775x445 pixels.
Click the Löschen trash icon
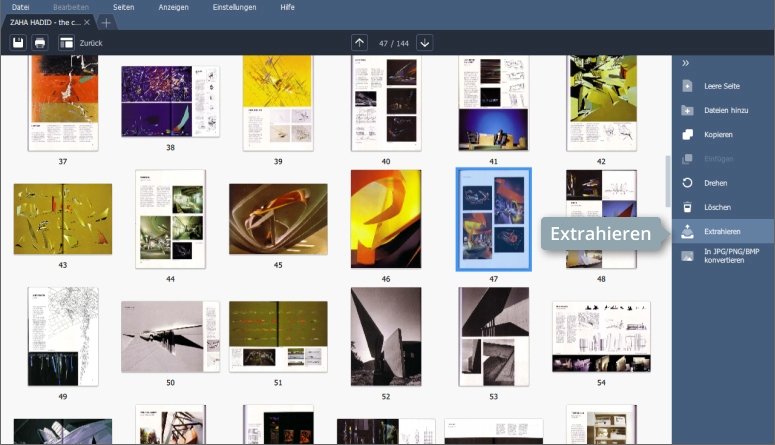point(687,207)
